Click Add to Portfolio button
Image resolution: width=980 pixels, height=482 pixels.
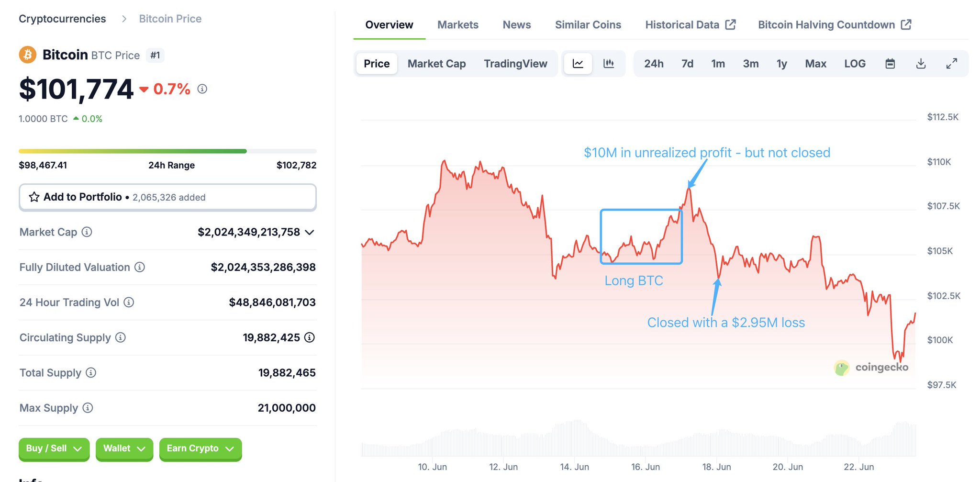pyautogui.click(x=167, y=197)
